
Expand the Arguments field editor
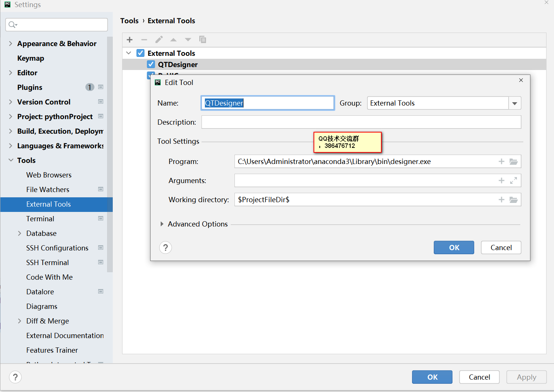[514, 180]
